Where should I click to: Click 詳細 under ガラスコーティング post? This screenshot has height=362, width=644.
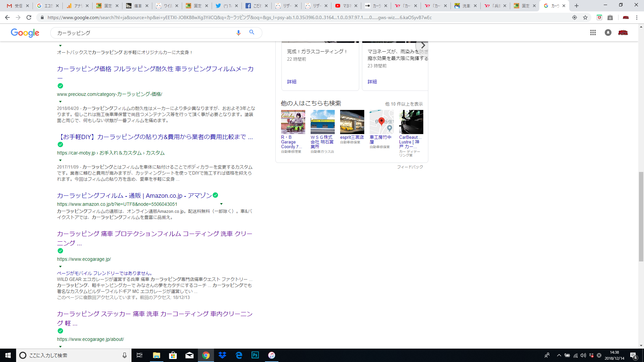(291, 81)
